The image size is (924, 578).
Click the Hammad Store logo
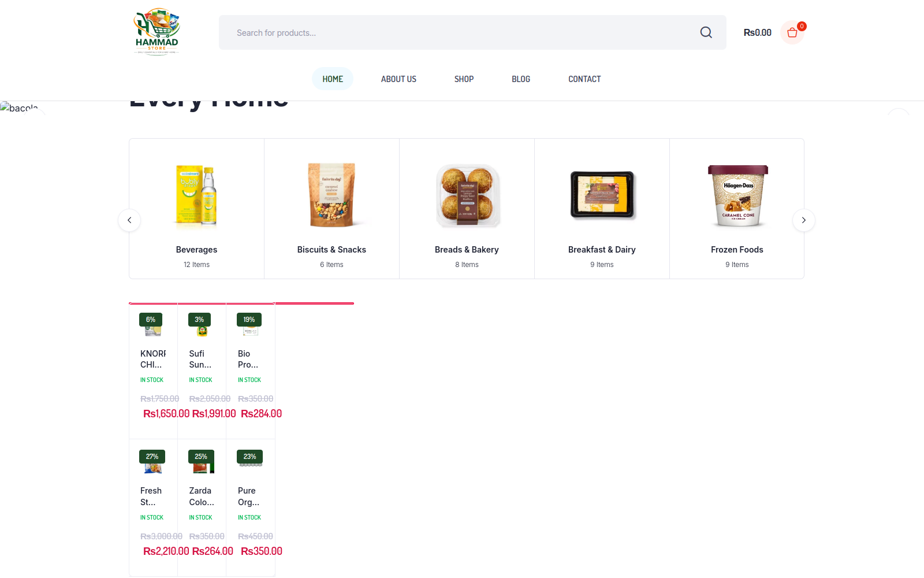click(157, 31)
